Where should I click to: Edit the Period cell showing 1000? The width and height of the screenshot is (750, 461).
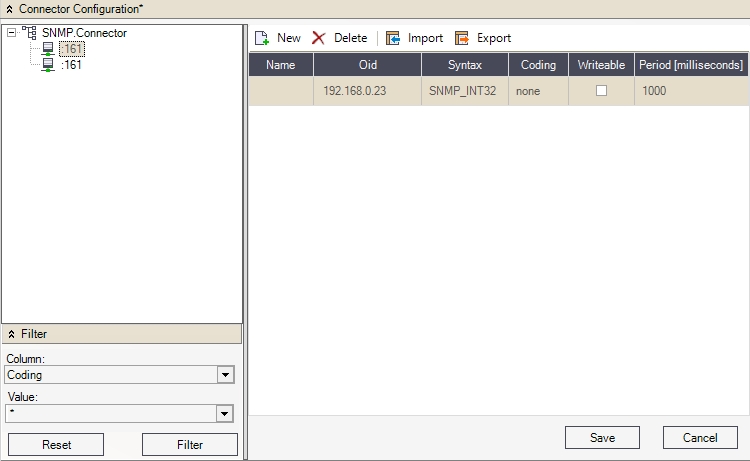click(690, 91)
